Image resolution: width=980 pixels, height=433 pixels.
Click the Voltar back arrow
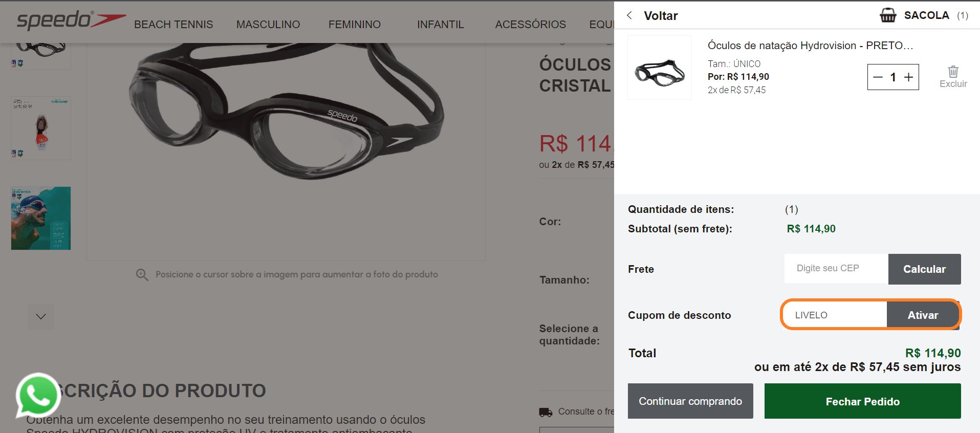(x=629, y=15)
